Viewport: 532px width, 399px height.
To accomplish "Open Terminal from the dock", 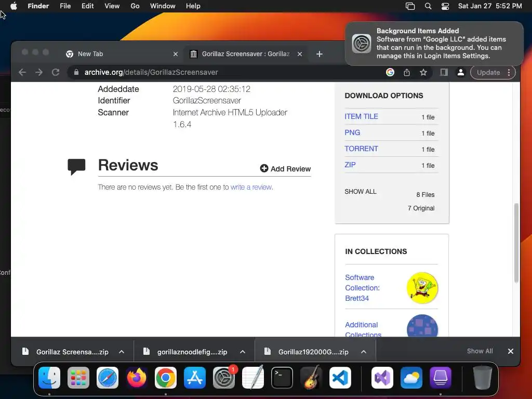I will pos(282,378).
